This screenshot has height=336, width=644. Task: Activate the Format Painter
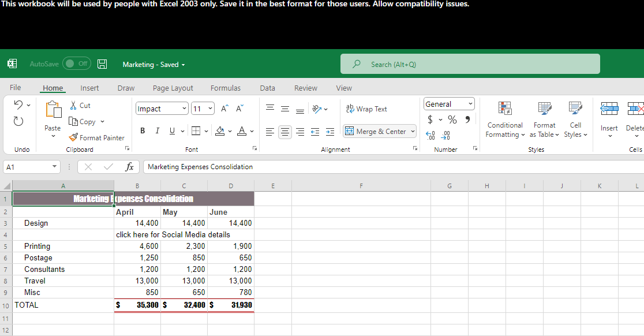pos(96,137)
